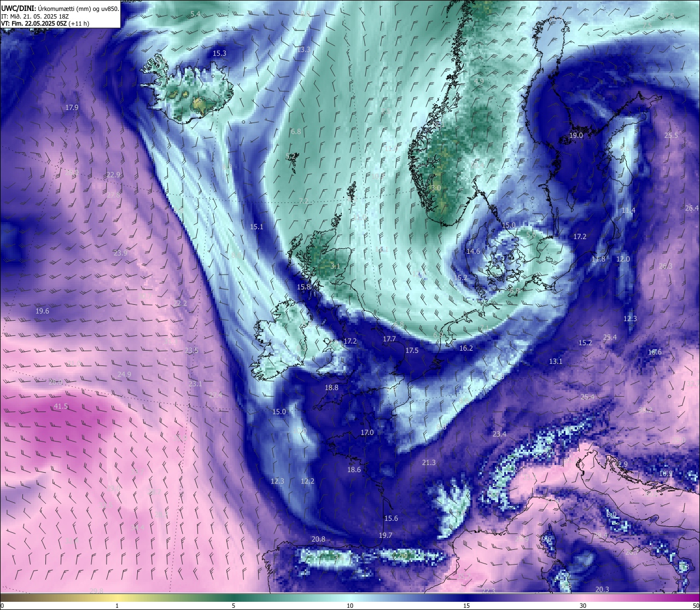Click the 23.5 value west of Ireland

[x=191, y=351]
